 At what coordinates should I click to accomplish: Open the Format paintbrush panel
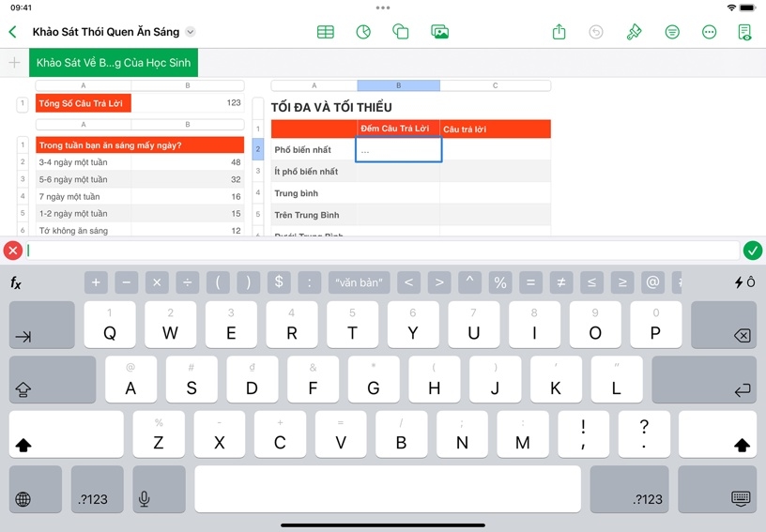click(635, 32)
